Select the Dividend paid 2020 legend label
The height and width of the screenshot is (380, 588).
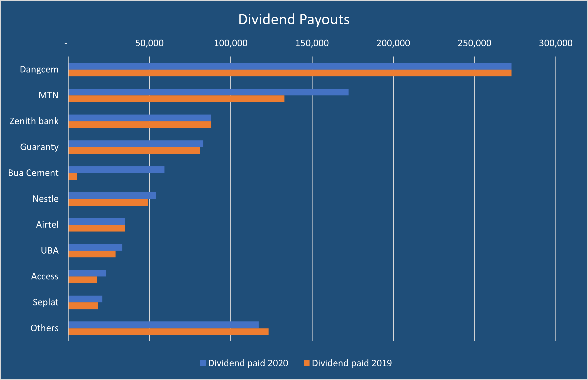point(248,363)
